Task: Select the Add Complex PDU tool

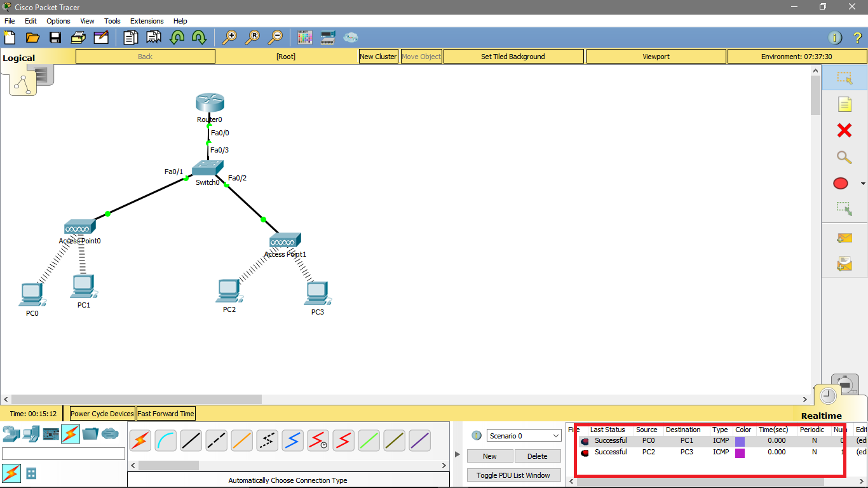Action: (x=843, y=264)
